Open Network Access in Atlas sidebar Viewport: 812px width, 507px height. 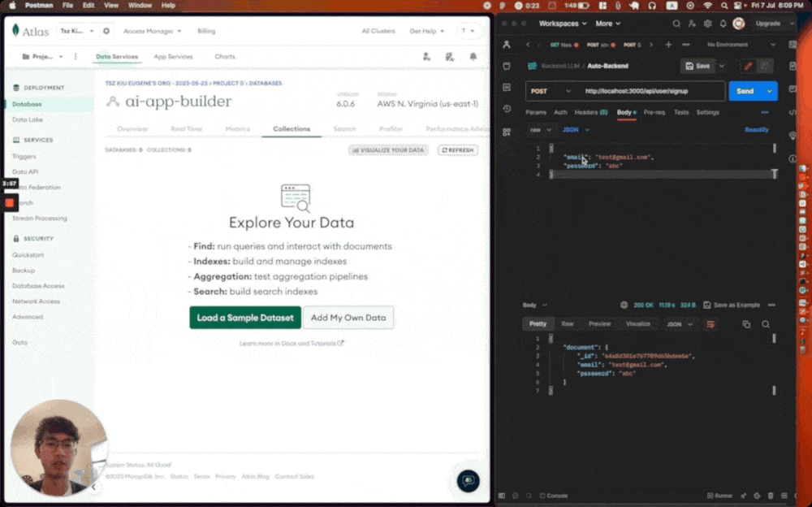tap(37, 301)
